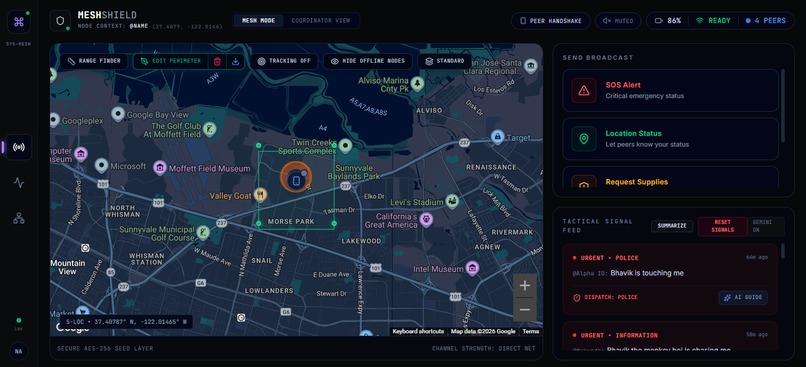This screenshot has width=806, height=367.
Task: Click the Alviso Marina County Park marker
Action: tap(417, 84)
